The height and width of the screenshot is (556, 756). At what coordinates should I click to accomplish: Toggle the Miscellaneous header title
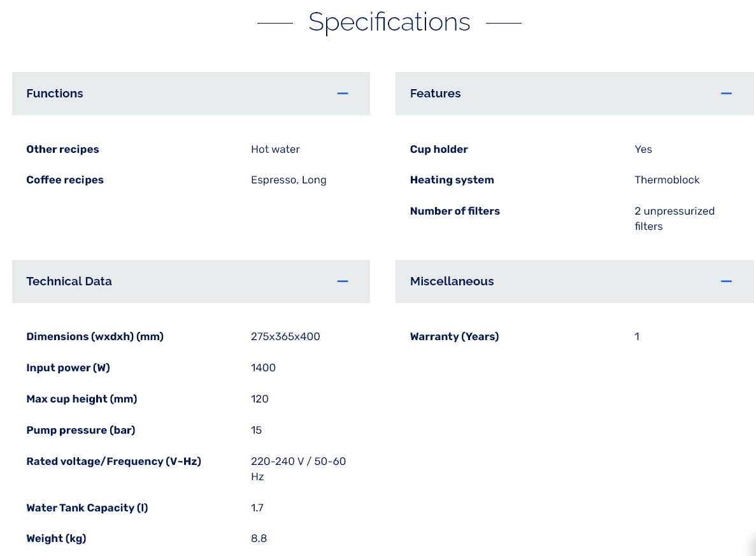tap(452, 282)
